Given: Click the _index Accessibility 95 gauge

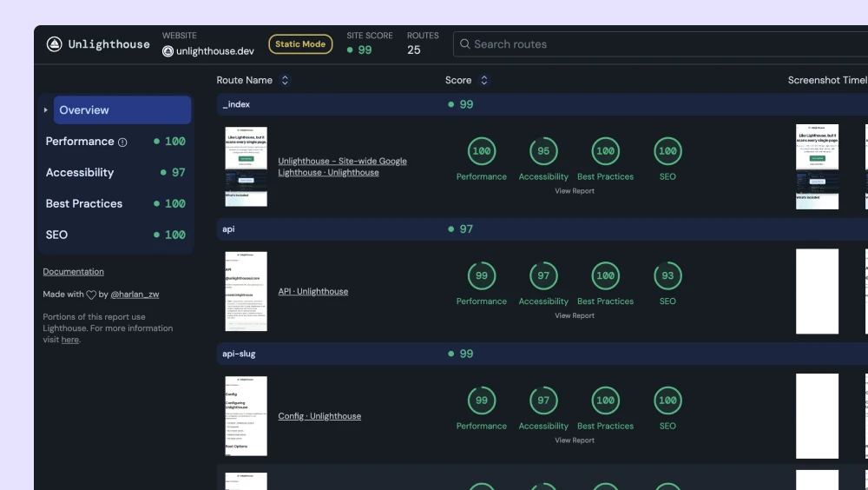Looking at the screenshot, I should [543, 151].
